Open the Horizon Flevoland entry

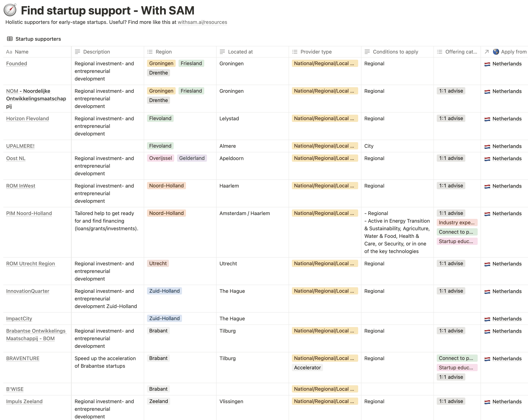27,118
